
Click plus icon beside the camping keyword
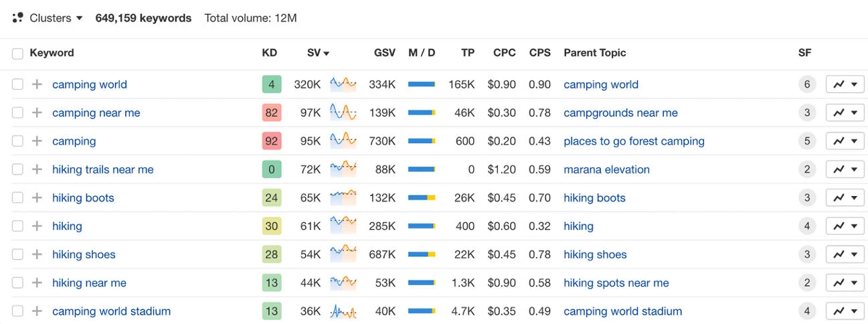(37, 141)
